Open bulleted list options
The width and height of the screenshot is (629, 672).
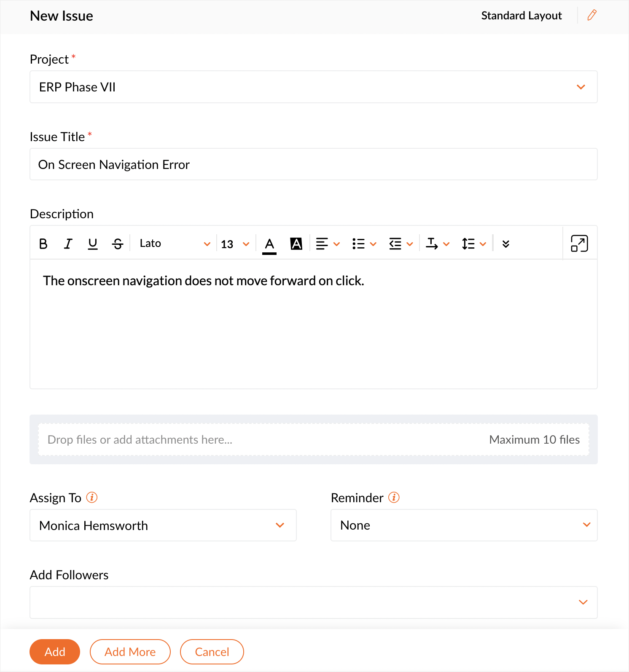pyautogui.click(x=364, y=244)
